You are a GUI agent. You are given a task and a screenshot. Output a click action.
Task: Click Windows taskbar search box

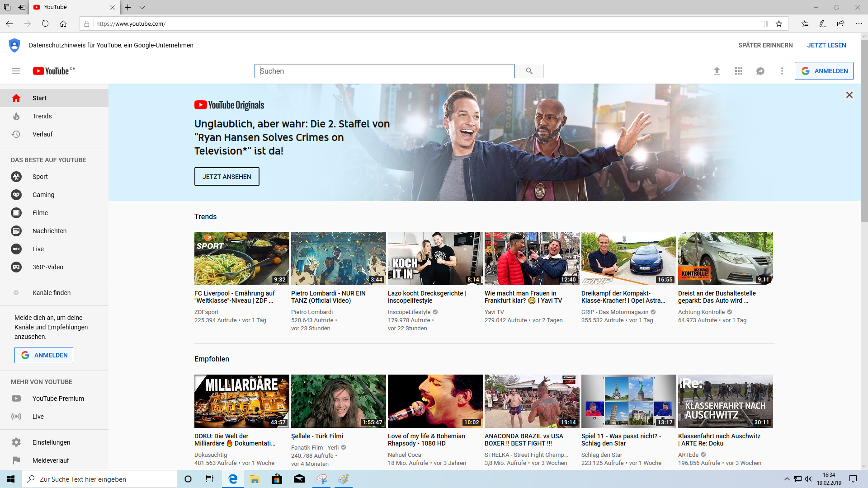click(x=99, y=479)
